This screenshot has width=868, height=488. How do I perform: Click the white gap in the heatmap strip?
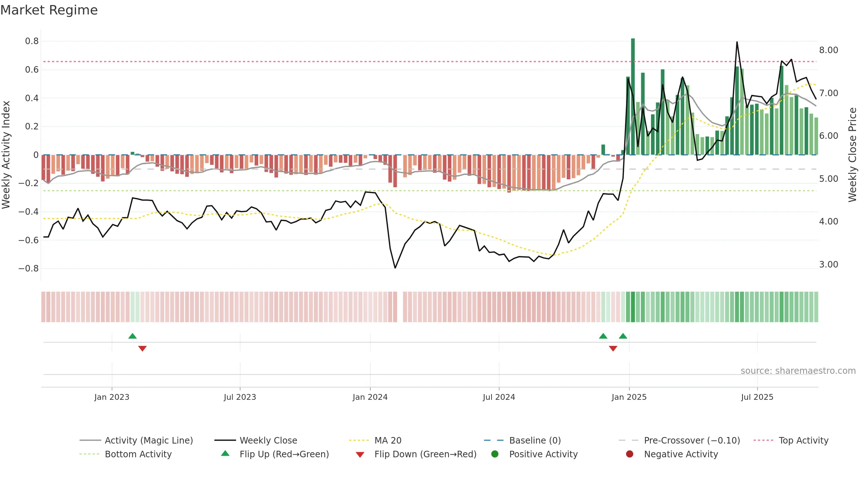[400, 307]
